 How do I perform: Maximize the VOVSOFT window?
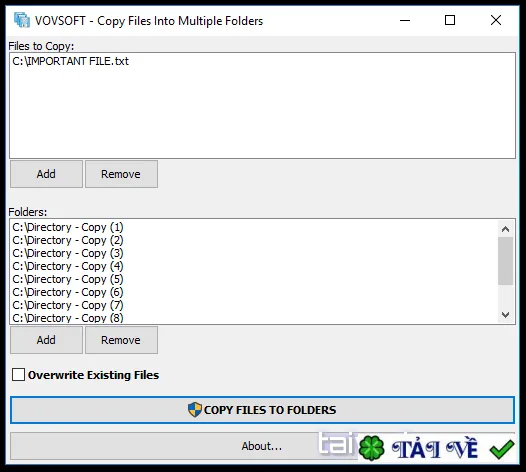pos(450,20)
